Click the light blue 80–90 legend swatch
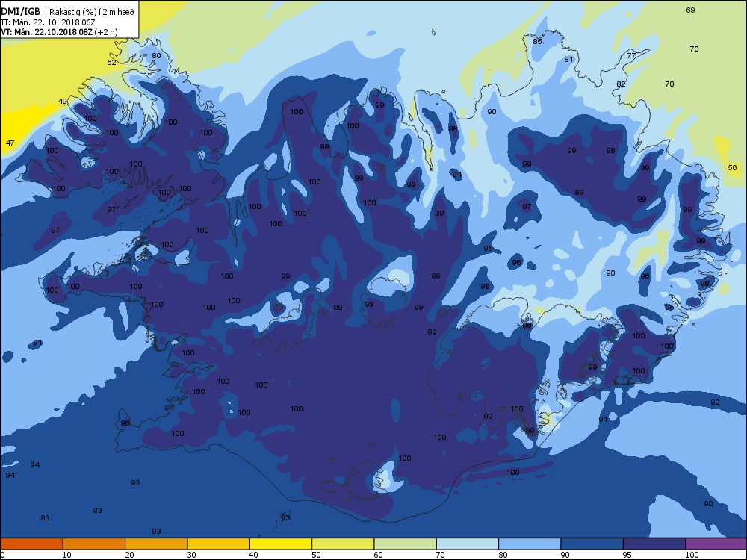This screenshot has width=747, height=560. click(x=530, y=544)
